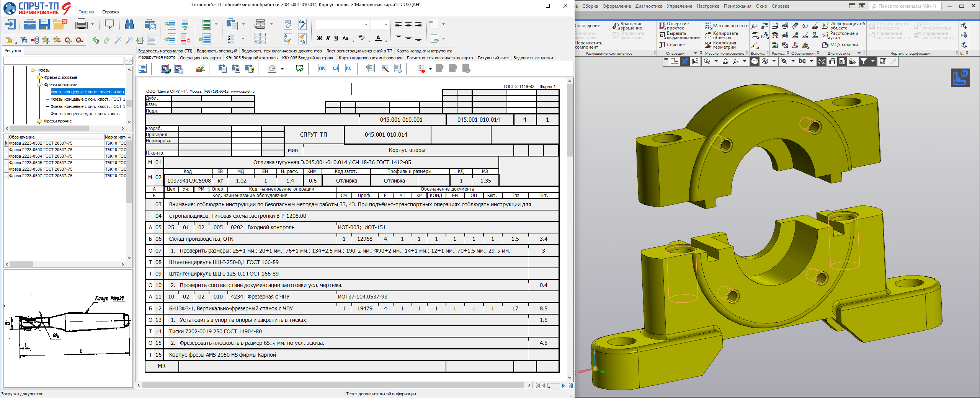Toggle bold Ж text formatting
980x398 pixels.
pyautogui.click(x=319, y=38)
